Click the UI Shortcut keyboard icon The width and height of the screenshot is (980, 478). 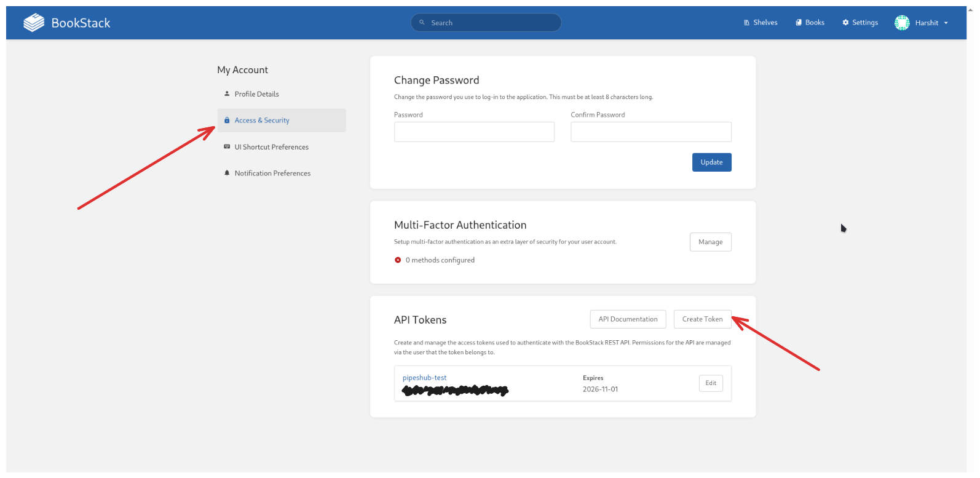(x=227, y=147)
